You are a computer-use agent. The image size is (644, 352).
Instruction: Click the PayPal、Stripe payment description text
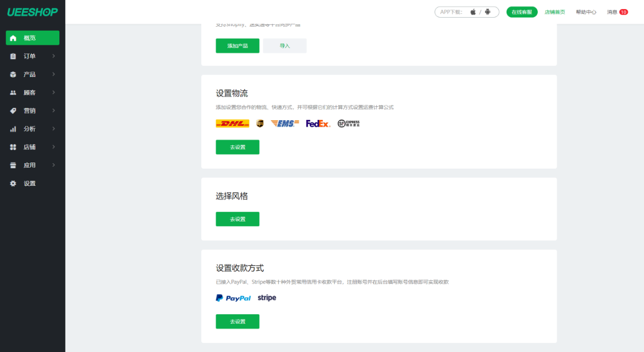click(x=332, y=282)
